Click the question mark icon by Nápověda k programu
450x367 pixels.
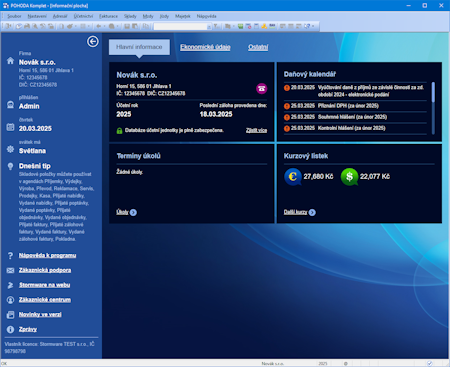[10, 255]
